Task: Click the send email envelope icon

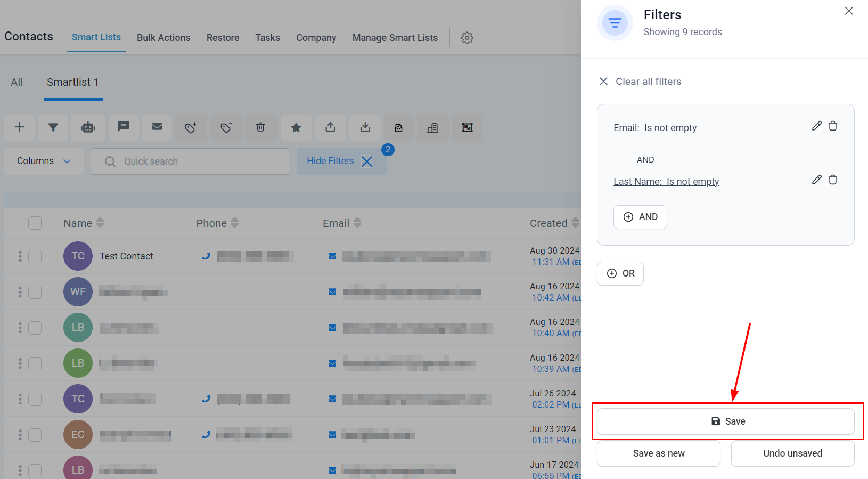Action: coord(157,127)
